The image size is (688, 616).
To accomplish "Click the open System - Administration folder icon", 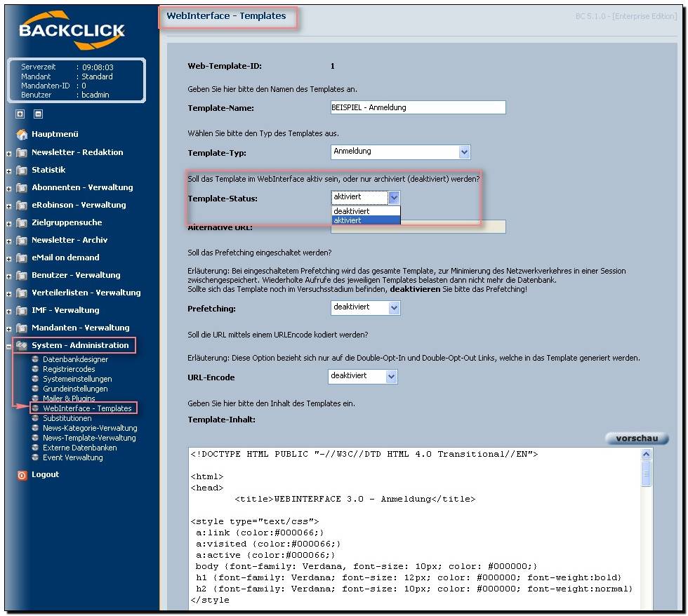I will pos(22,345).
